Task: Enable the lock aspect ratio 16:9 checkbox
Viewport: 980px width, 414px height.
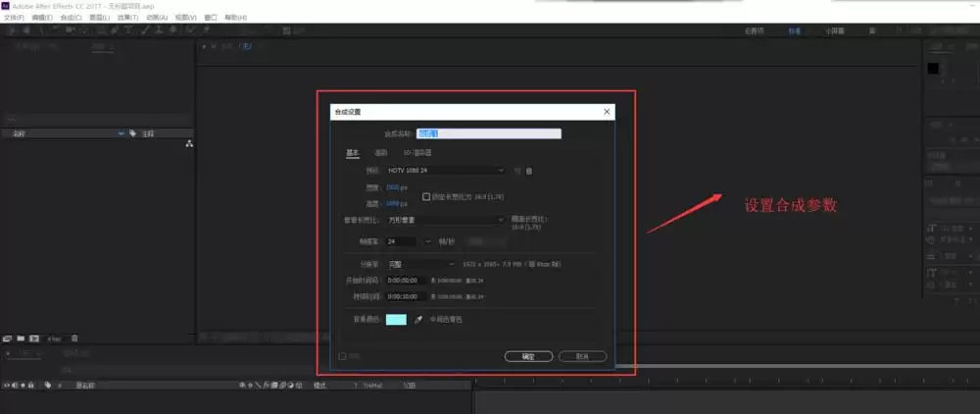Action: click(x=426, y=196)
